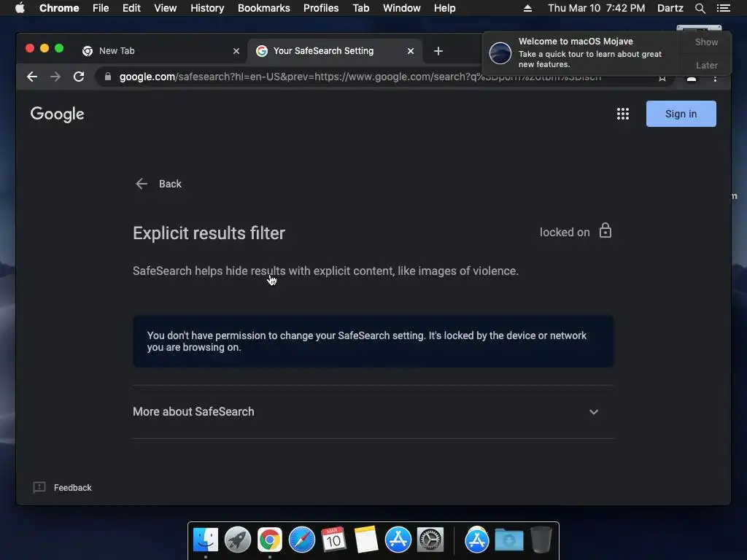
Task: Launch Safari from the Dock
Action: coord(301,540)
